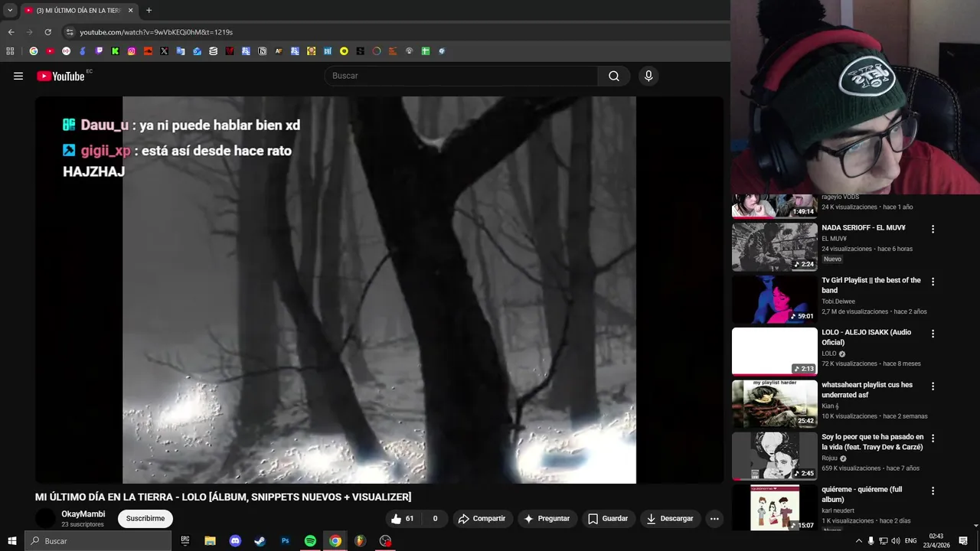Focus the Buscar search field on YouTube

[x=461, y=76]
